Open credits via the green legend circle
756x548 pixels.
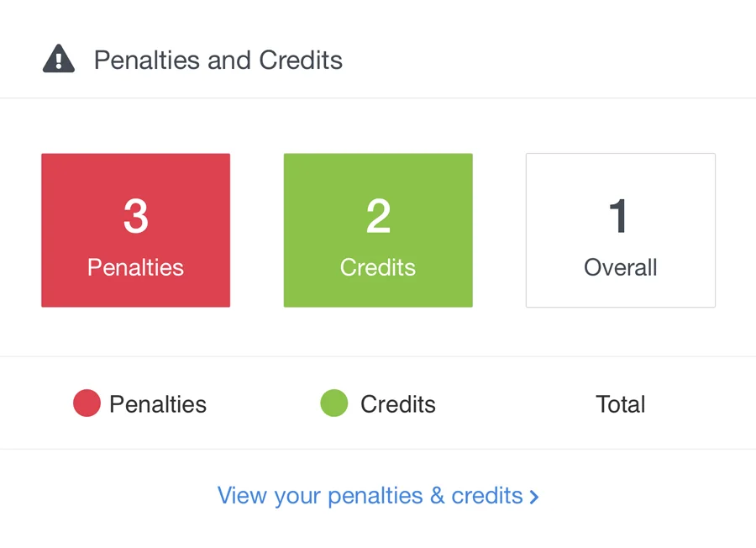click(x=333, y=403)
